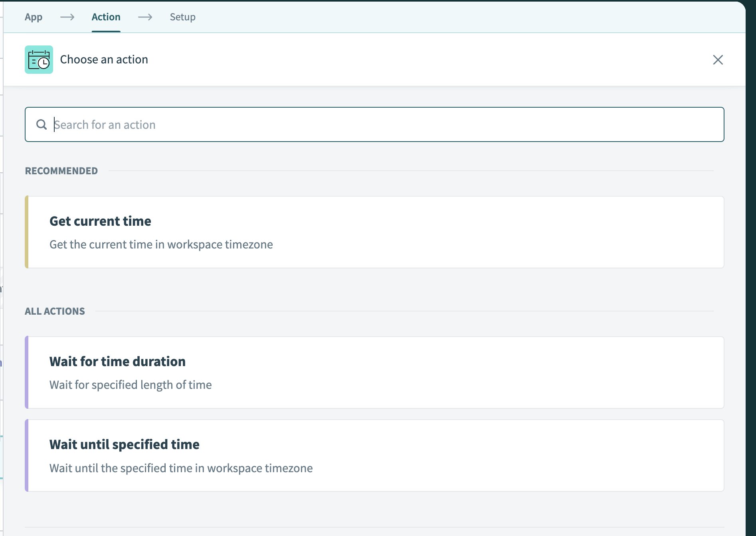Open the App step tab
This screenshot has height=536, width=756.
34,17
